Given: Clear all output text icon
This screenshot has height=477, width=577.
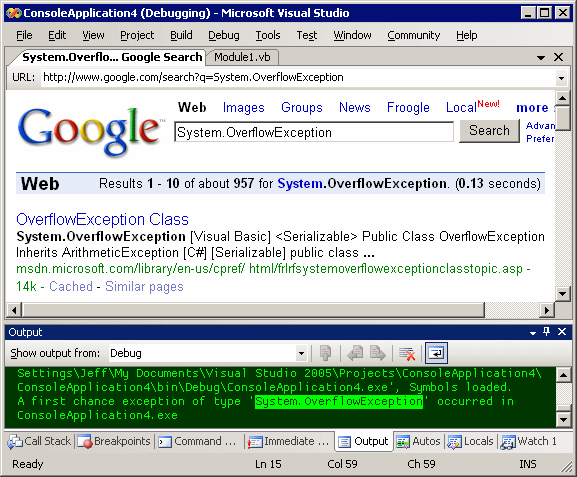Looking at the screenshot, I should (x=407, y=354).
